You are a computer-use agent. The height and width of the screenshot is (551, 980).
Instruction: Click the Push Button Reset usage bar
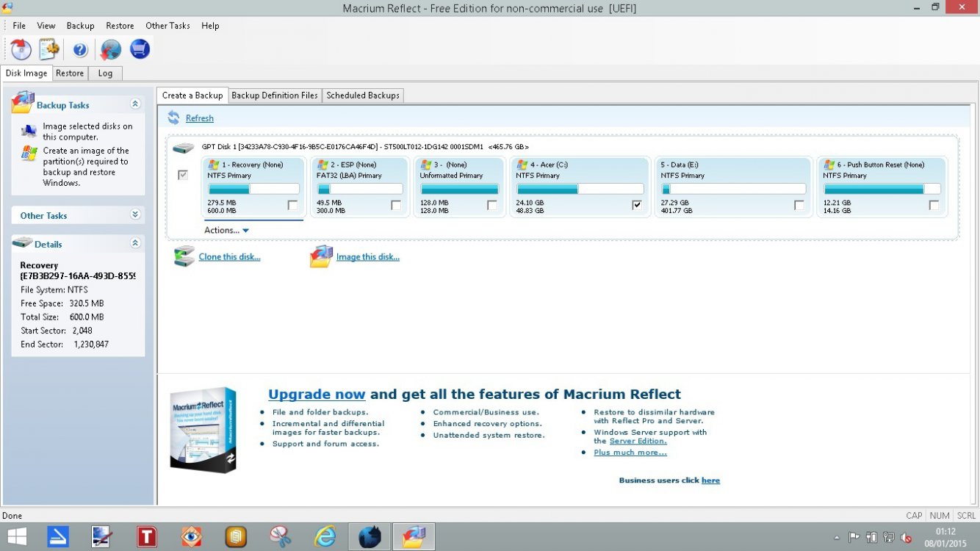[x=882, y=189]
